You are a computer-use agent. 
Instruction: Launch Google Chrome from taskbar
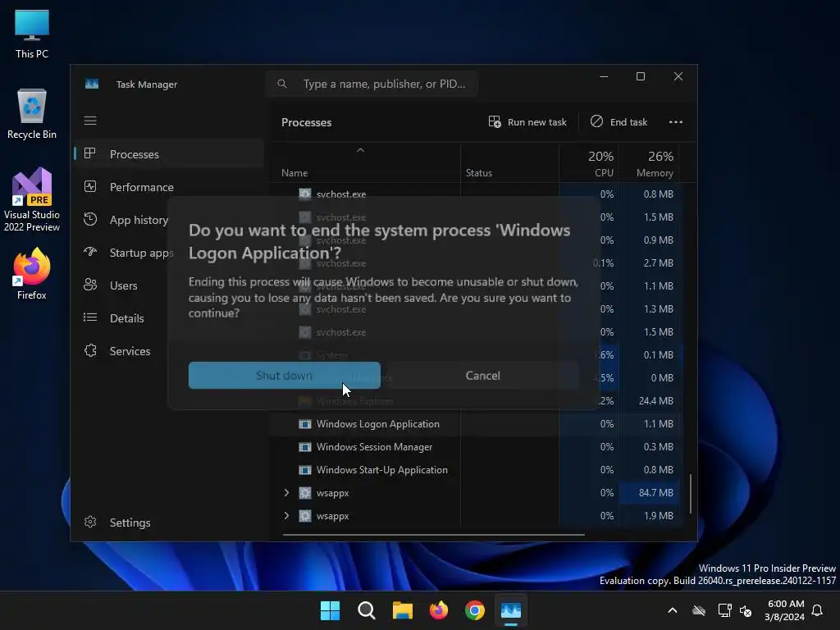pyautogui.click(x=475, y=610)
